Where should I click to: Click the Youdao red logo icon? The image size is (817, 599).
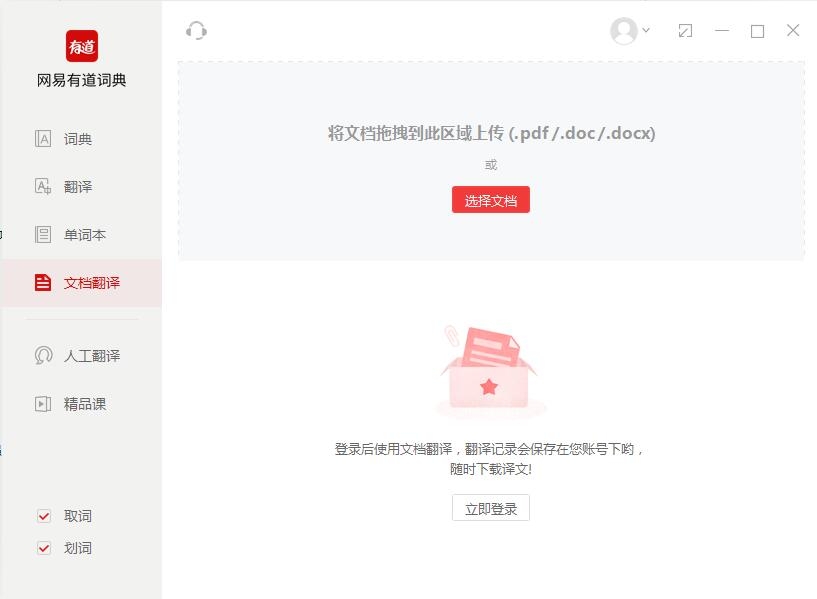click(x=81, y=46)
